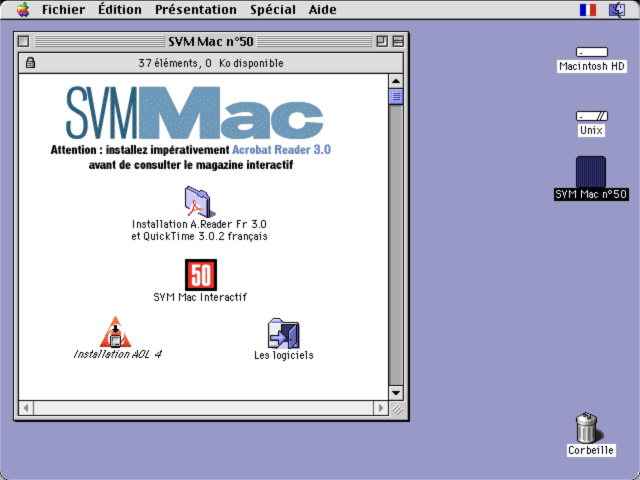Select the Macintosh HD disk icon
This screenshot has height=480, width=640.
[x=591, y=52]
